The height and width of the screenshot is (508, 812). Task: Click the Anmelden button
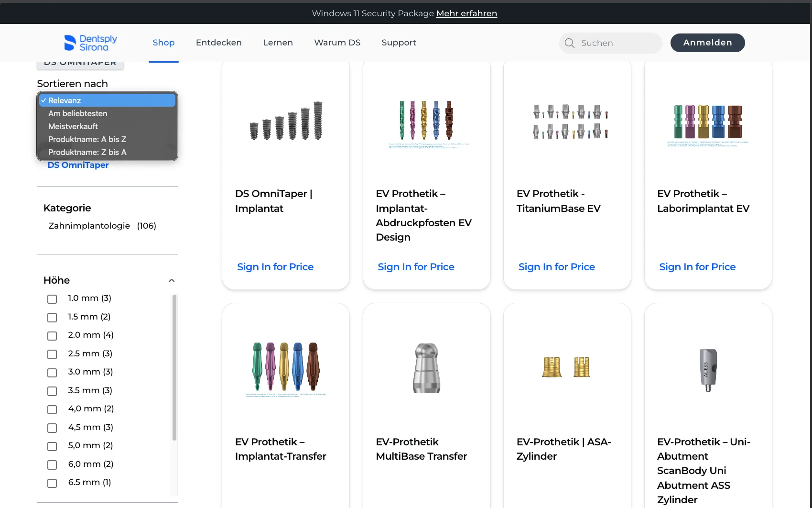pyautogui.click(x=708, y=43)
